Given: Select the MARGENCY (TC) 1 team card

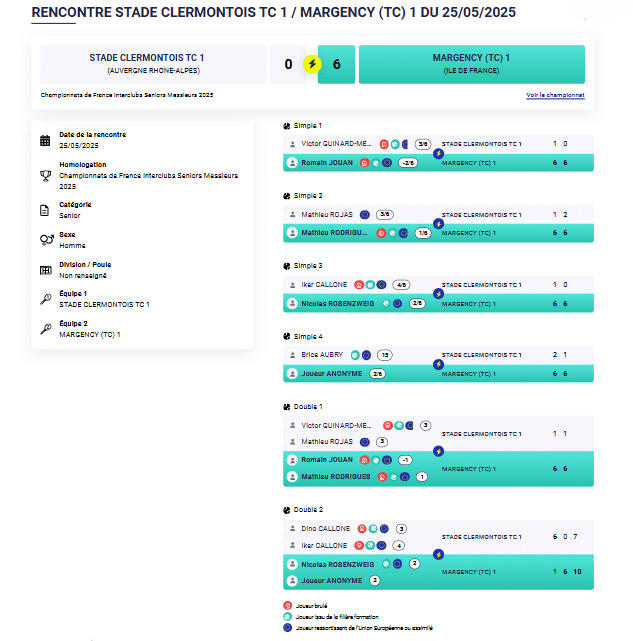Looking at the screenshot, I should [x=471, y=64].
